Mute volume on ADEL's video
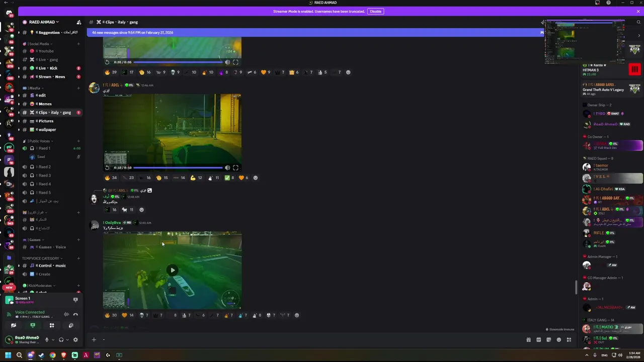 (227, 167)
